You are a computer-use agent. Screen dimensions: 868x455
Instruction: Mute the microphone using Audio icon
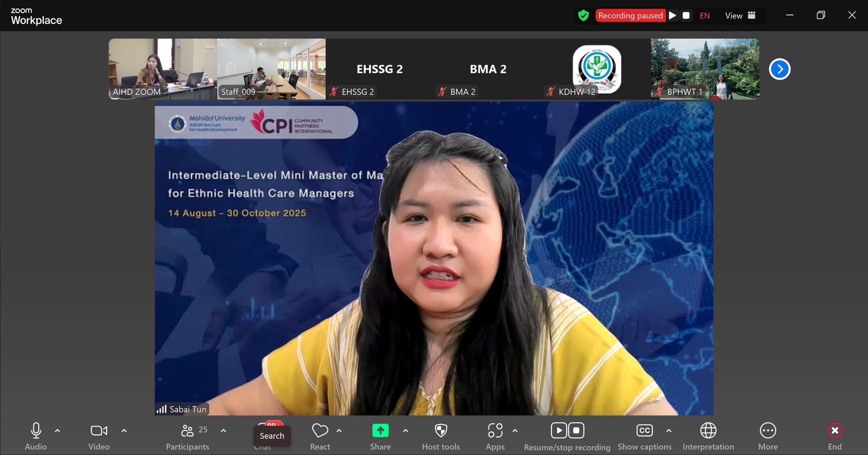pyautogui.click(x=36, y=431)
